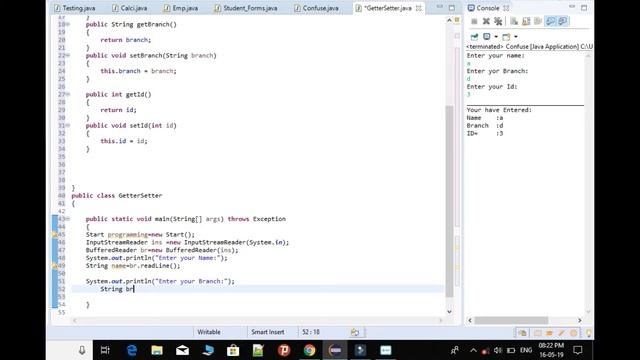This screenshot has height=360, width=640.
Task: Click the warning marker on line 45
Action: pyautogui.click(x=55, y=235)
